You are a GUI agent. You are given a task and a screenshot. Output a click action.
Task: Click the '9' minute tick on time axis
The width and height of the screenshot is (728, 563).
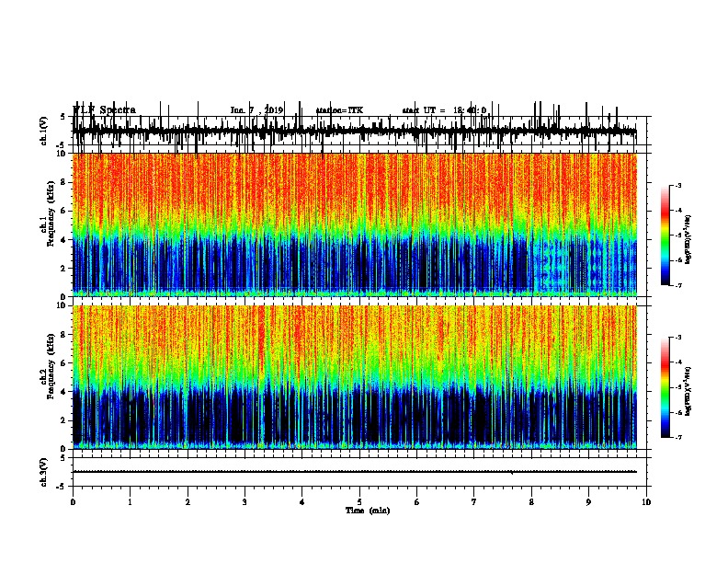[x=588, y=502]
